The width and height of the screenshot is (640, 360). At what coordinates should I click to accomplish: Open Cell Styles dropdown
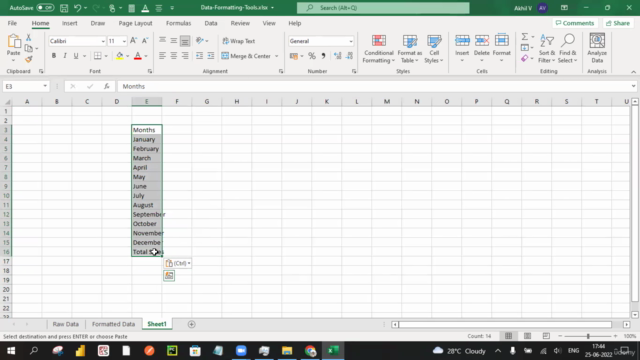tap(434, 48)
